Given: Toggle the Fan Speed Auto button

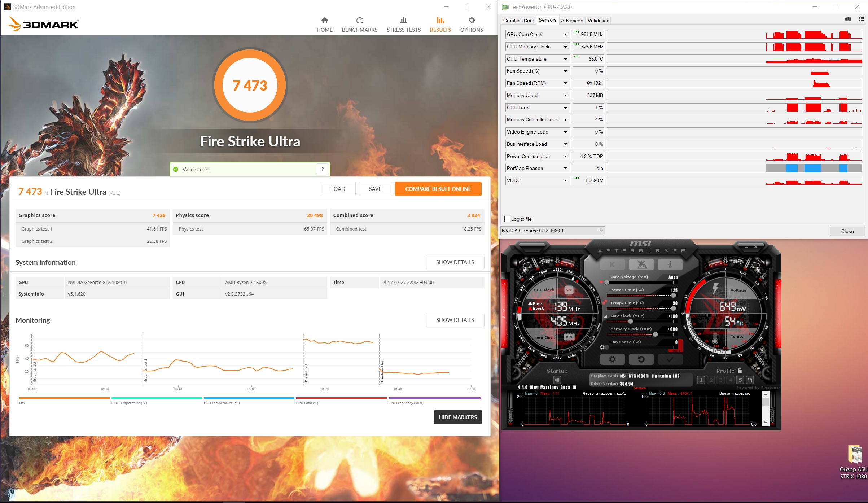Looking at the screenshot, I should (676, 350).
